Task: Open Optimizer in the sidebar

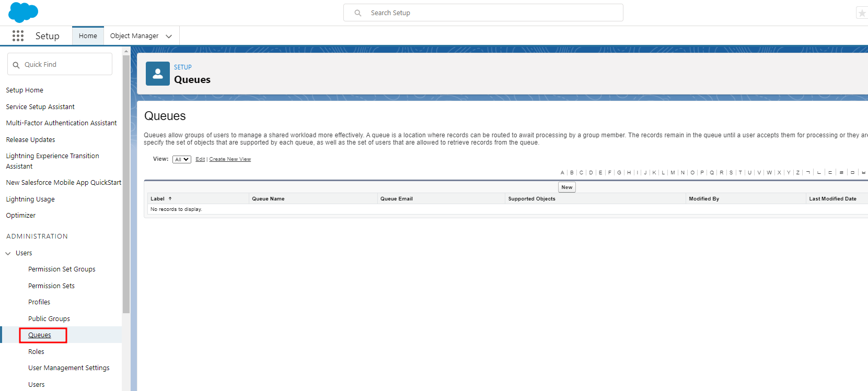Action: (x=21, y=216)
